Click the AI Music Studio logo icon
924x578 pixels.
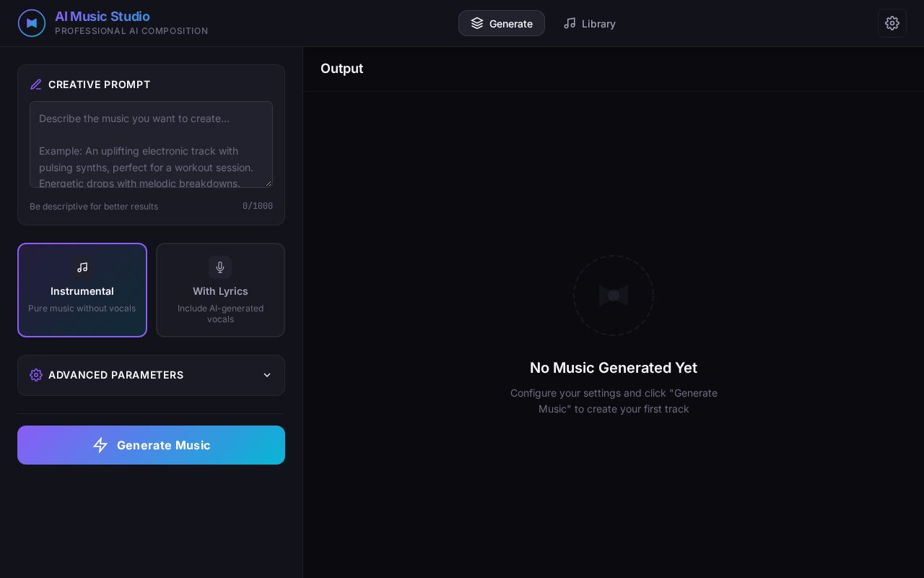pyautogui.click(x=32, y=23)
